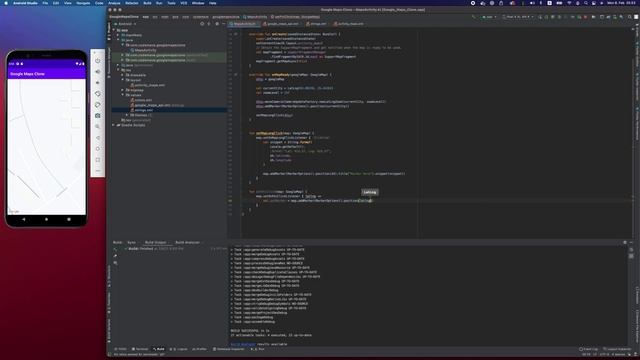Image resolution: width=640 pixels, height=360 pixels.
Task: Click emulator toolbar back triangle button
Action: tap(98, 138)
